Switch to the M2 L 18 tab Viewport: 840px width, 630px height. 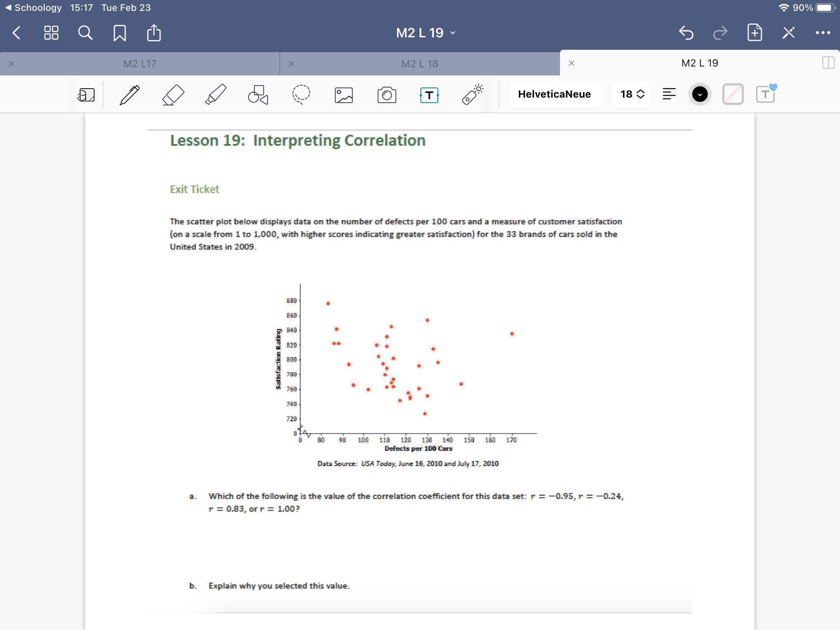(420, 64)
